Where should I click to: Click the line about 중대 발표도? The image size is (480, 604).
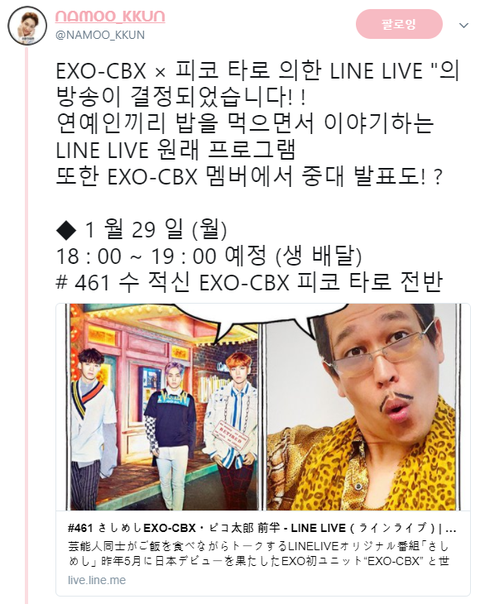click(x=249, y=177)
